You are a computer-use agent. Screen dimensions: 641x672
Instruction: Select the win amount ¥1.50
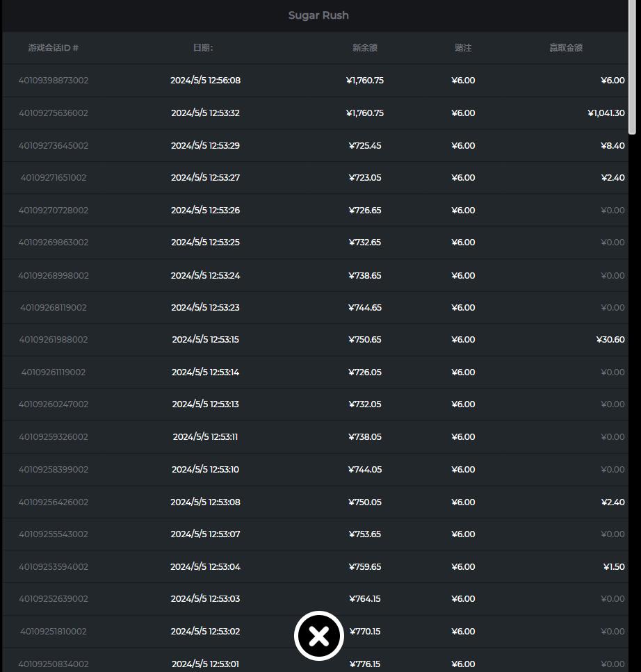click(614, 566)
